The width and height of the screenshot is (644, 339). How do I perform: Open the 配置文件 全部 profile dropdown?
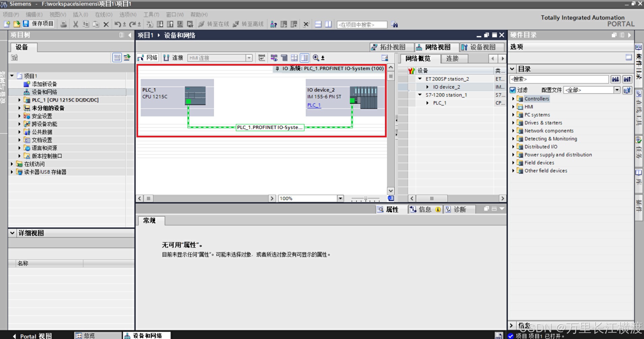617,90
